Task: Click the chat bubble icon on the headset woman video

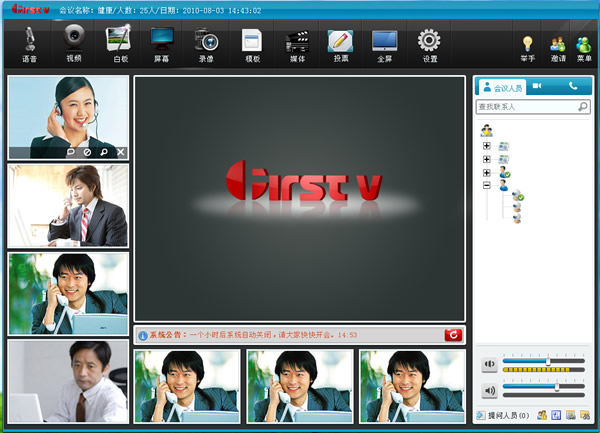Action: (x=71, y=152)
